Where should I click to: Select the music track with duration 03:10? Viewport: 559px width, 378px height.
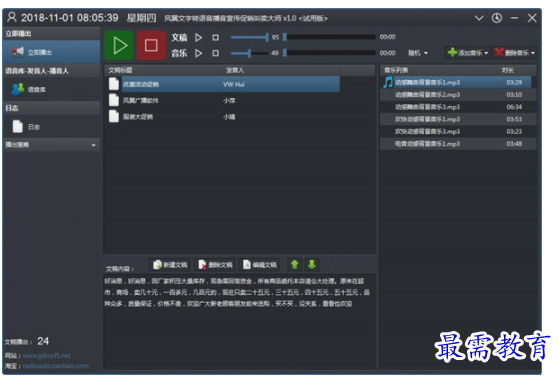click(x=458, y=94)
